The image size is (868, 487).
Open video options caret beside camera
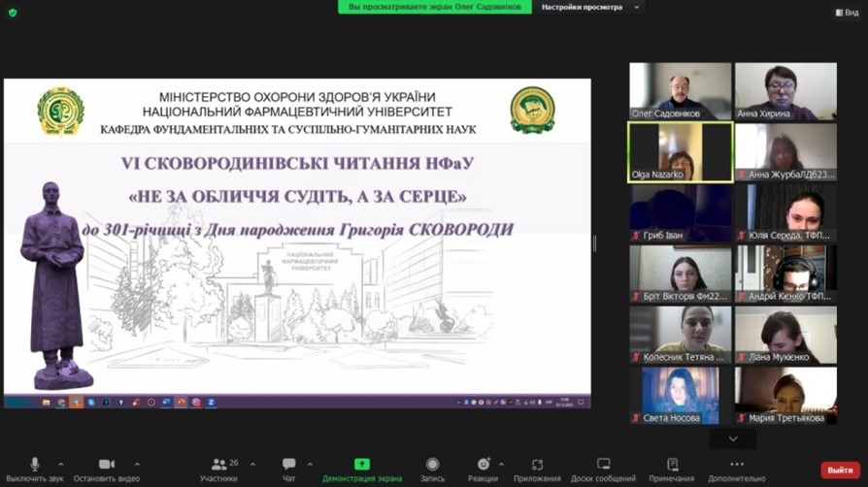pos(137,465)
